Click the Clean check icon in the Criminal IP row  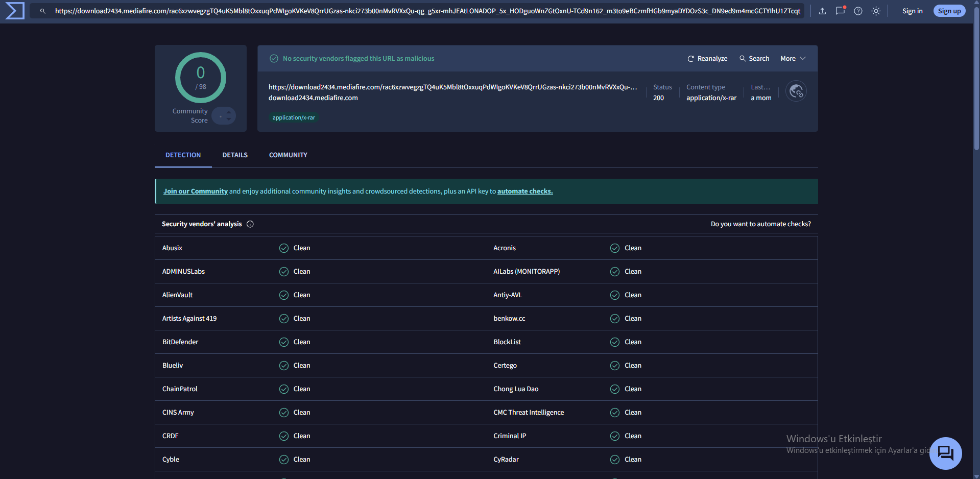(615, 436)
